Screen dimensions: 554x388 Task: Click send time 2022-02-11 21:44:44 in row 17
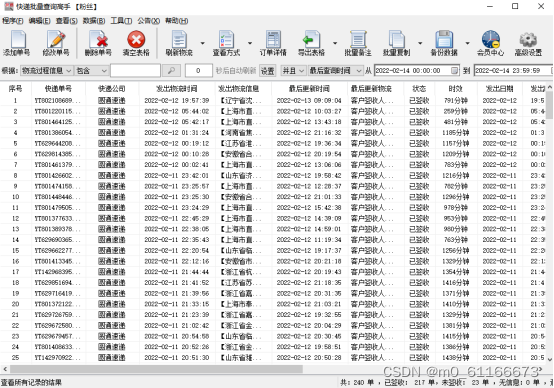point(177,272)
